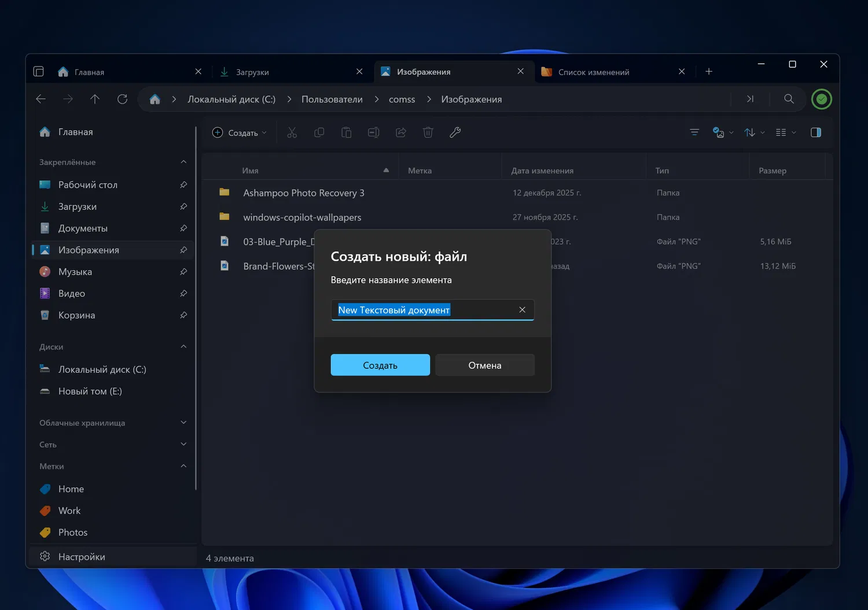The image size is (868, 610).
Task: Switch to the Главная tab
Action: coord(131,72)
